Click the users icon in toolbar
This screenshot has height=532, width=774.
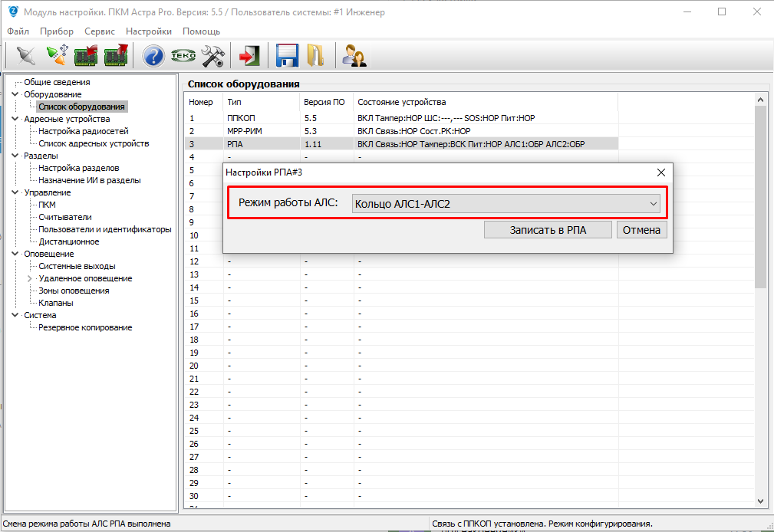click(354, 56)
